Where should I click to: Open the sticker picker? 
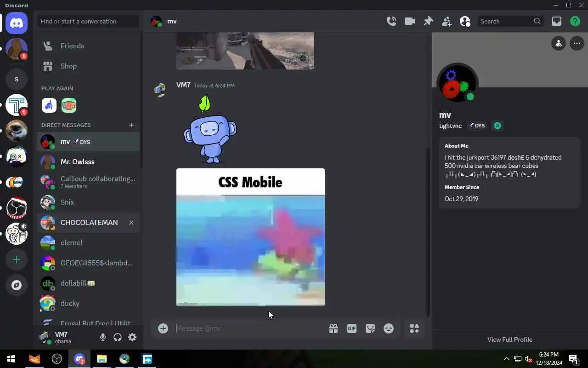click(x=370, y=328)
